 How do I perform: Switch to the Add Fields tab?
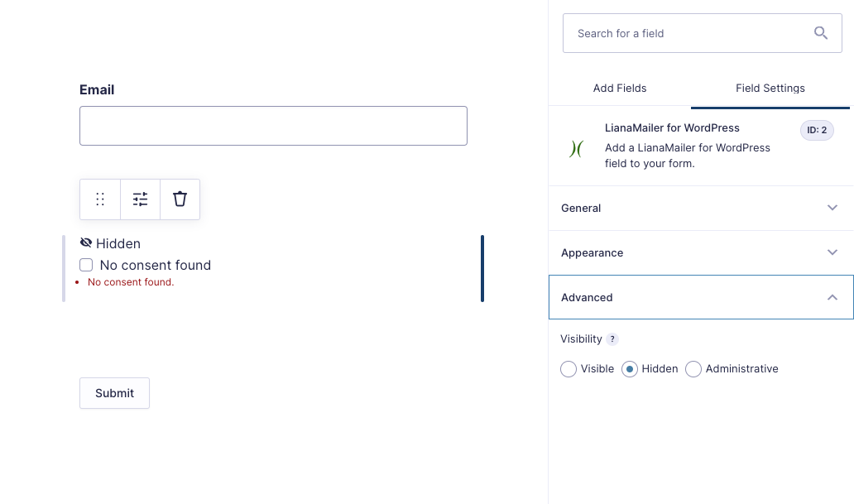tap(620, 89)
